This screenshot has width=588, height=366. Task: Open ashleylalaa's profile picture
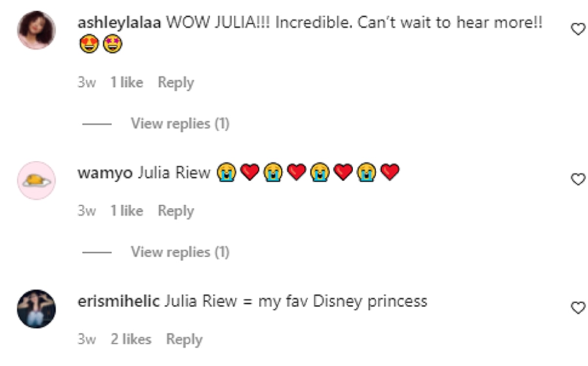click(36, 30)
